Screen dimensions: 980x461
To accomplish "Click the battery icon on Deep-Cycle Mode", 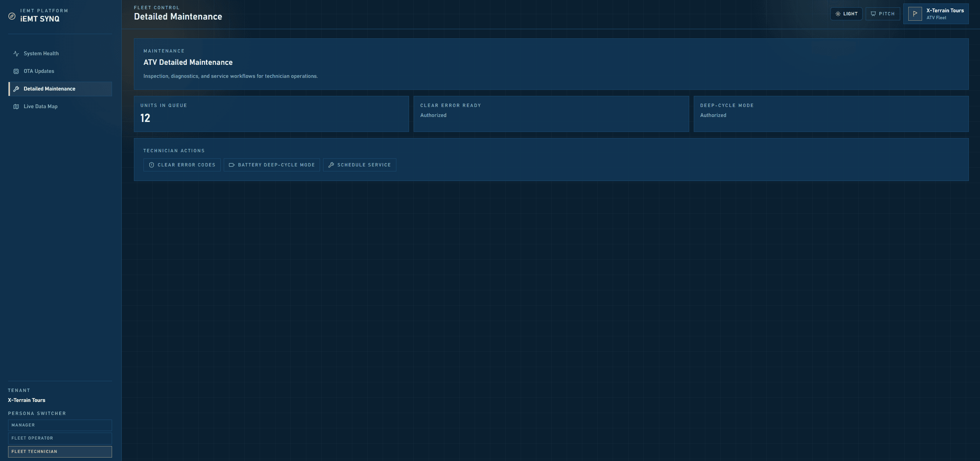I will pos(232,165).
